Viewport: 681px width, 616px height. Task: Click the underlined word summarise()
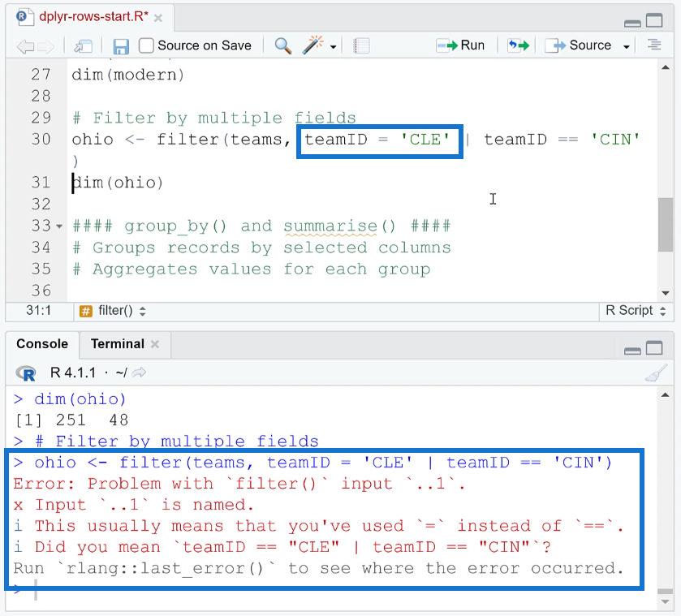[x=339, y=226]
